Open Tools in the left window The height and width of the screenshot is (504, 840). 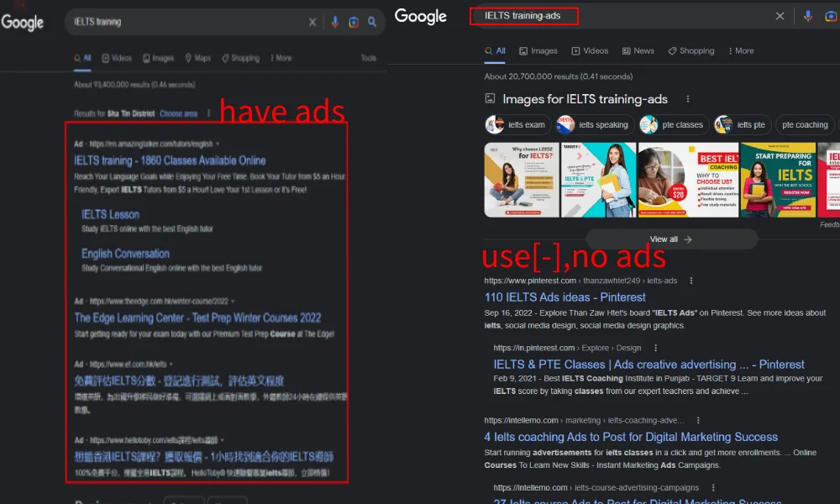click(369, 58)
